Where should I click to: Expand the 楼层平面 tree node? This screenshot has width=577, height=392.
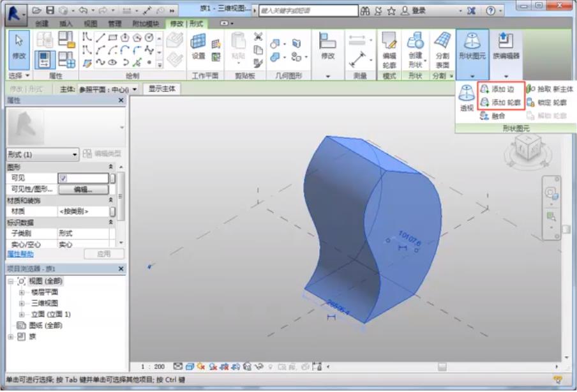coord(22,292)
